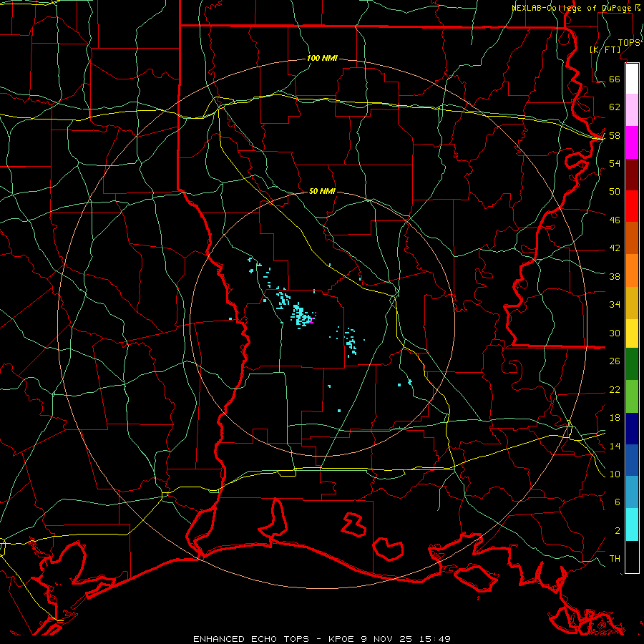The width and height of the screenshot is (644, 644).
Task: Click the bright red 50 kft legend swatch
Action: point(632,206)
